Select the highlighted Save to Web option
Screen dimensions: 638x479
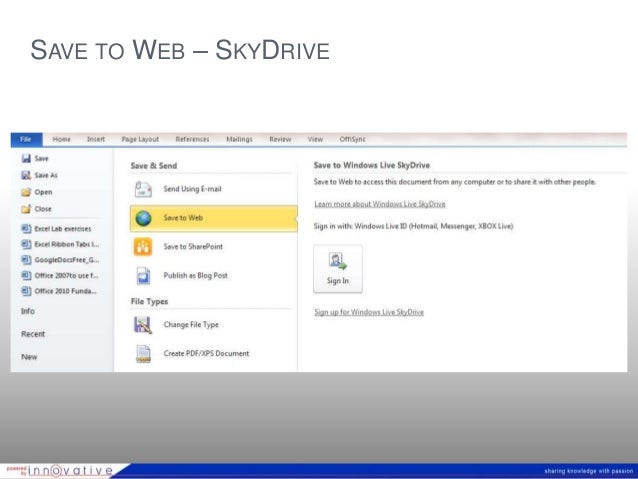(214, 218)
